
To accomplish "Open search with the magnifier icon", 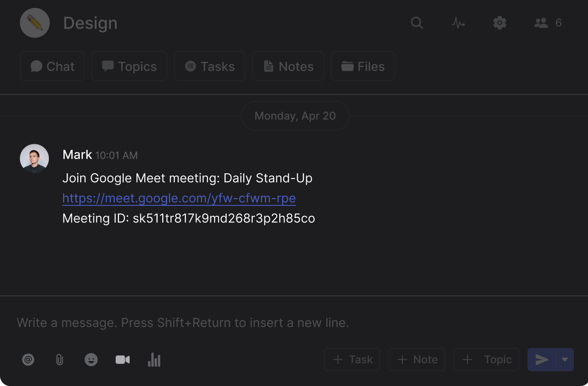I will click(416, 23).
